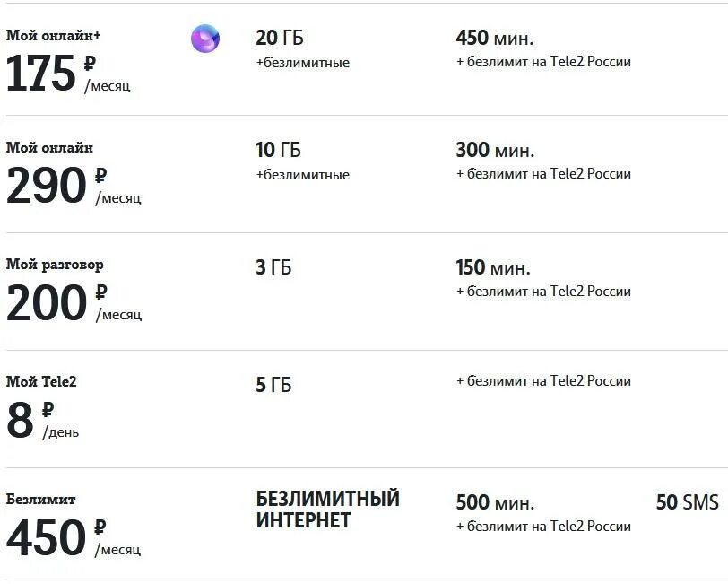The height and width of the screenshot is (584, 728).
Task: Click the 50 SMS label
Action: pyautogui.click(x=687, y=502)
